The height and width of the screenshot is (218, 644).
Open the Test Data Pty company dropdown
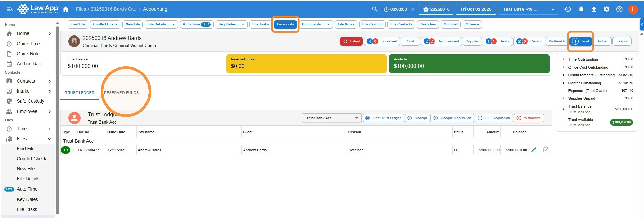[529, 9]
